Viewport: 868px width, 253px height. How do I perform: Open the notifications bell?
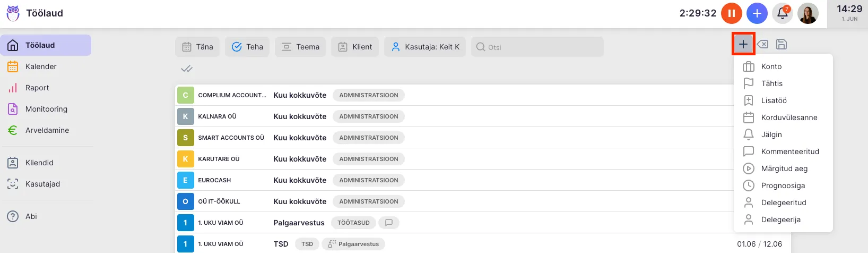click(x=783, y=13)
